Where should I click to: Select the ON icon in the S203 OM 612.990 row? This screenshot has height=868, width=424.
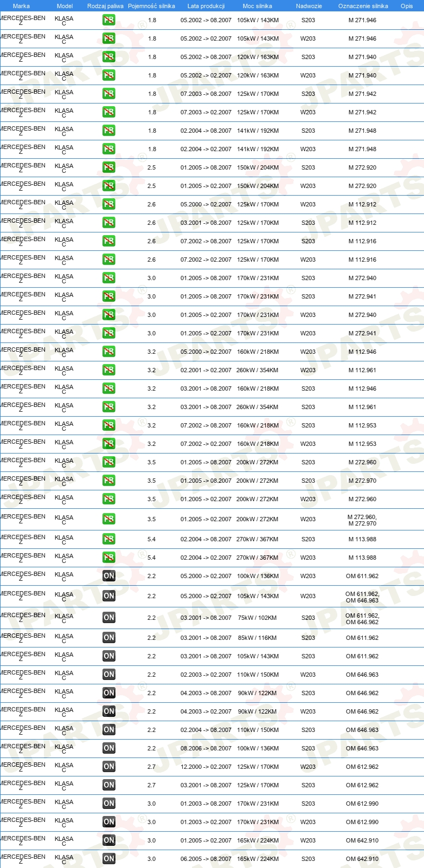(x=109, y=804)
